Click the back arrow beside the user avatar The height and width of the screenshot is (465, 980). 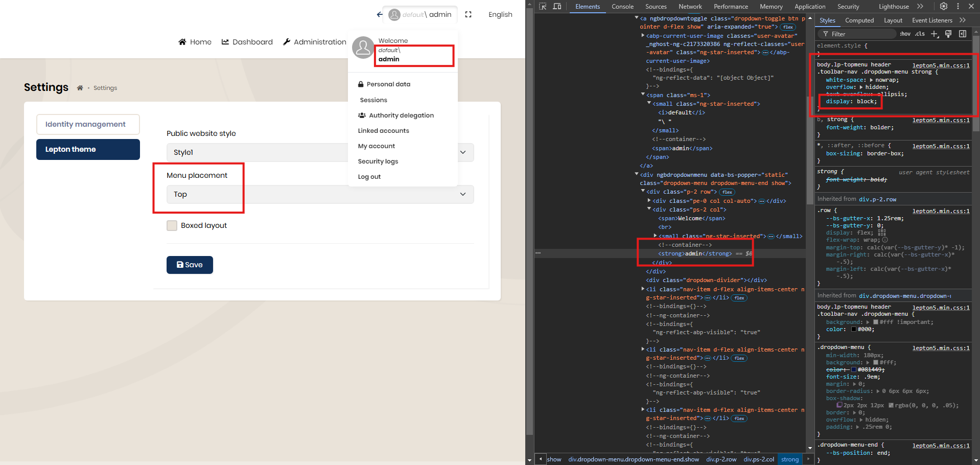tap(380, 14)
